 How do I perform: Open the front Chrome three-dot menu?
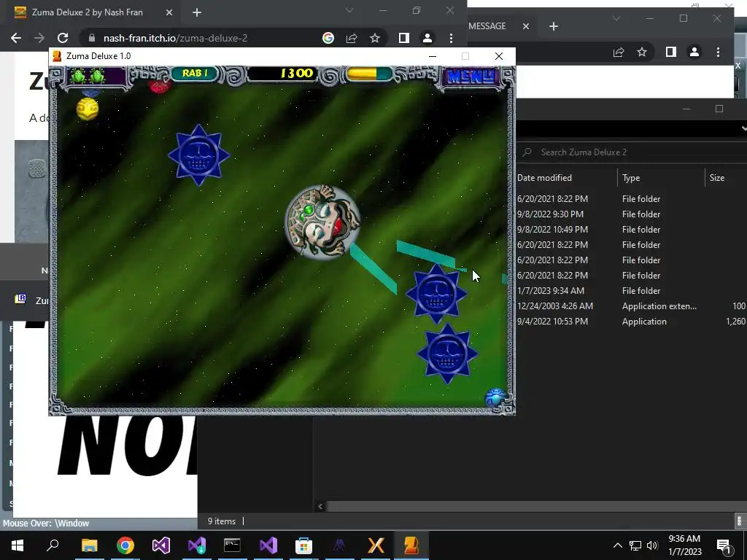(x=451, y=38)
